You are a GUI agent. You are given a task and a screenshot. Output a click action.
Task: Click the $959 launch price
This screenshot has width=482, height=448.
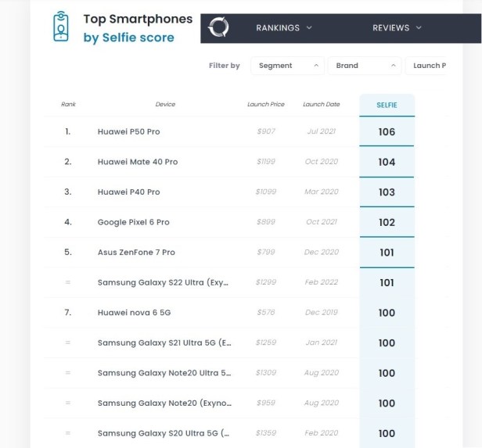[x=266, y=403]
